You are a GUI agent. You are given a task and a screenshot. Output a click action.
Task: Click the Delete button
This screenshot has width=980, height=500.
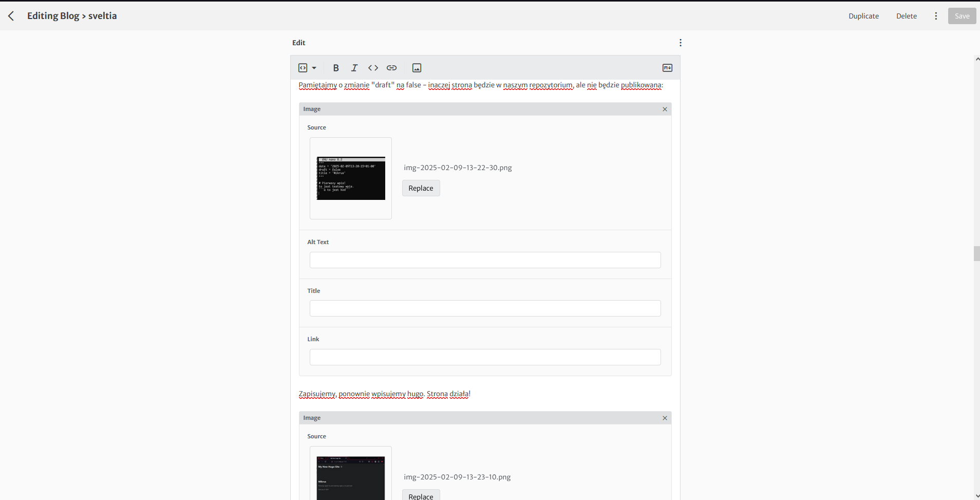pos(907,16)
